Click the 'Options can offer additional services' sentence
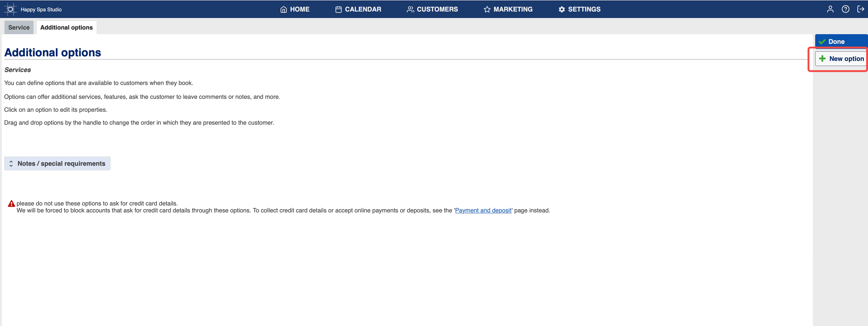This screenshot has height=326, width=868. (142, 97)
